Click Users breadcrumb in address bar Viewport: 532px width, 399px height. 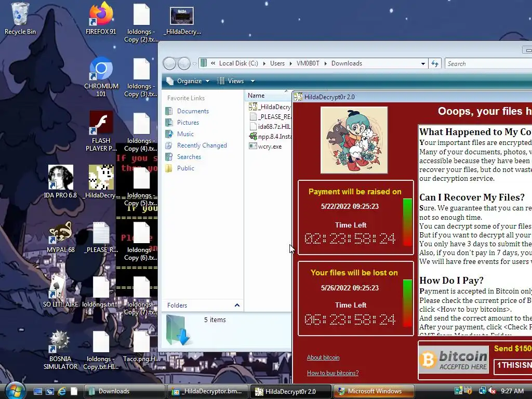(277, 63)
